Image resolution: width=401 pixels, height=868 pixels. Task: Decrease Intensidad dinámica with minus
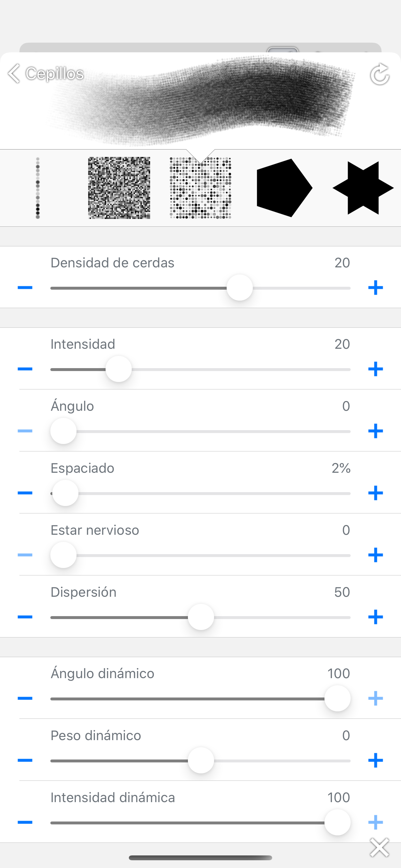(25, 822)
